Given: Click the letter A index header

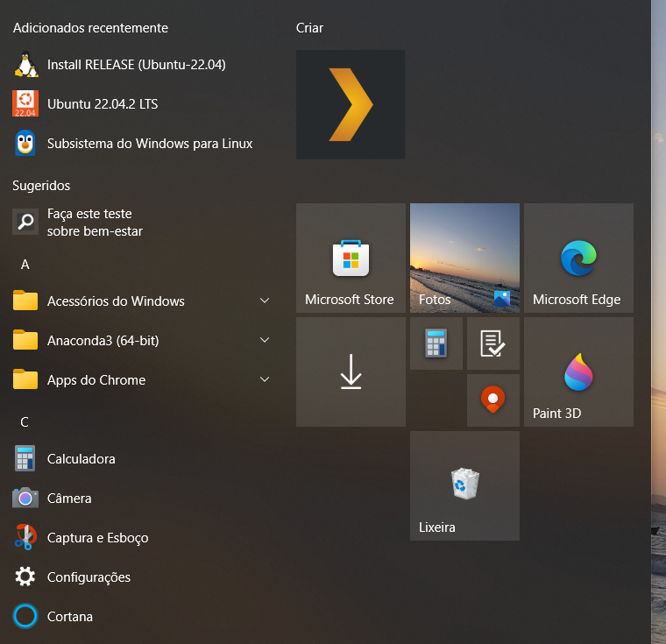Looking at the screenshot, I should pyautogui.click(x=25, y=265).
